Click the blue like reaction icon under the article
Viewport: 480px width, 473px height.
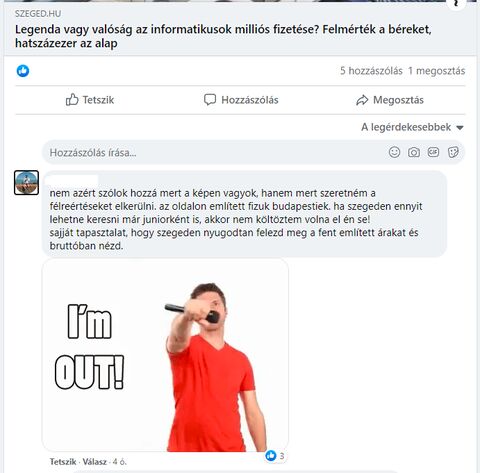point(23,71)
